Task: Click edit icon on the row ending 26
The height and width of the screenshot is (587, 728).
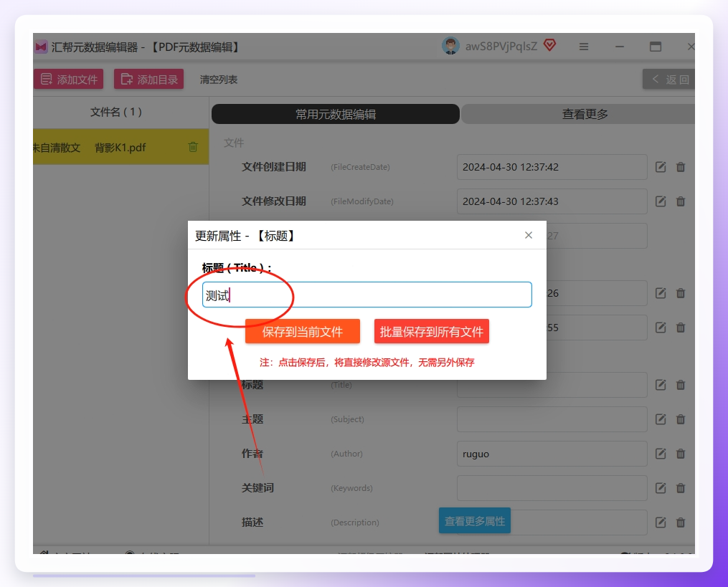Action: tap(661, 293)
